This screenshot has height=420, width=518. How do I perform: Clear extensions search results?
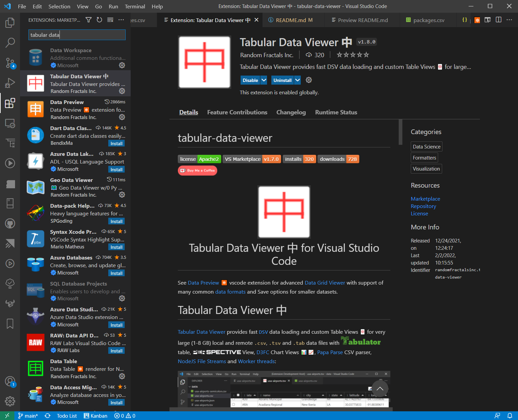[x=110, y=20]
